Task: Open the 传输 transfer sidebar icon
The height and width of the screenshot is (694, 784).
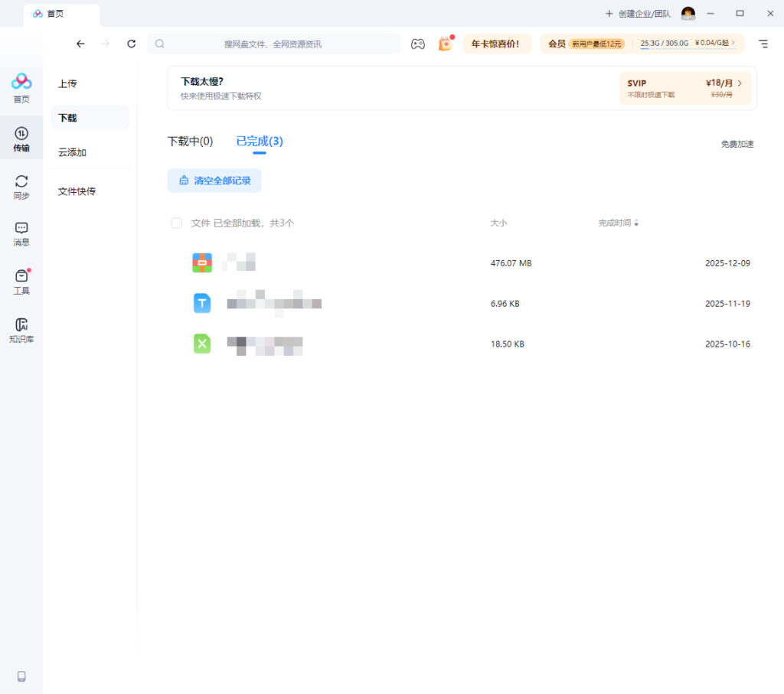Action: [21, 139]
